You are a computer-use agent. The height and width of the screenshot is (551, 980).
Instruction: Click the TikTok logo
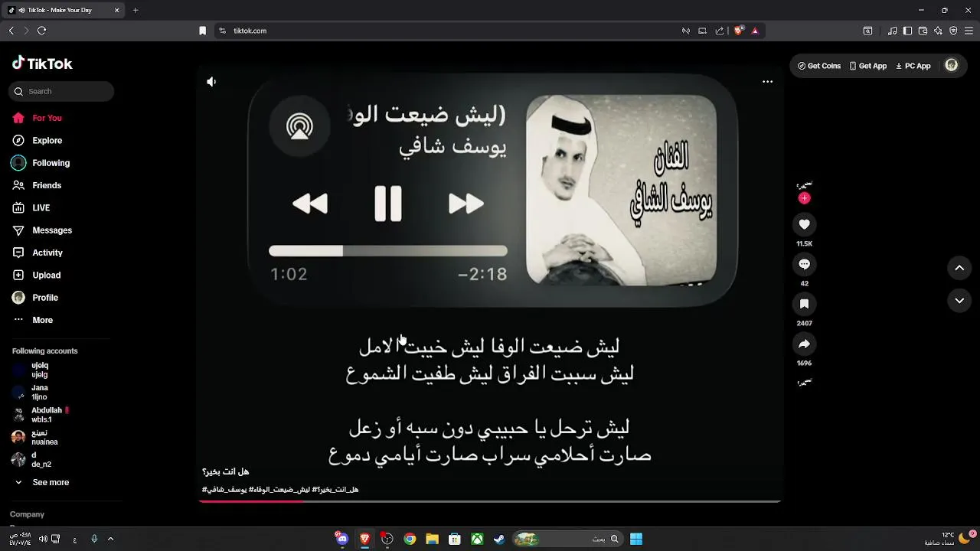click(x=42, y=64)
